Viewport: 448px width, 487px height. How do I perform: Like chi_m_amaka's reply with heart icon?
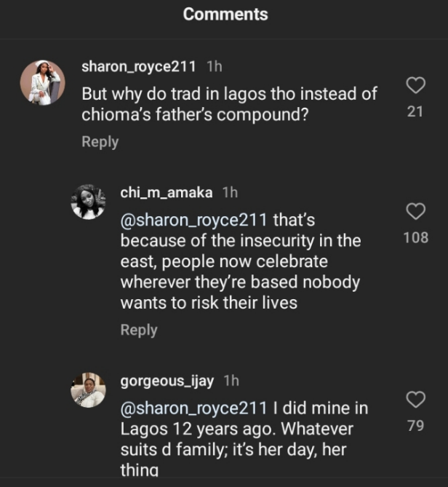pyautogui.click(x=415, y=211)
